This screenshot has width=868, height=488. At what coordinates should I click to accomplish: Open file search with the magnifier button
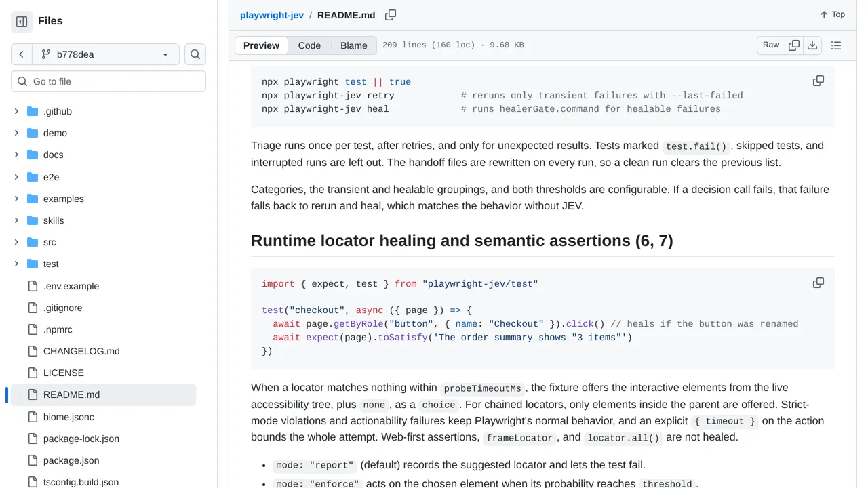tap(195, 54)
